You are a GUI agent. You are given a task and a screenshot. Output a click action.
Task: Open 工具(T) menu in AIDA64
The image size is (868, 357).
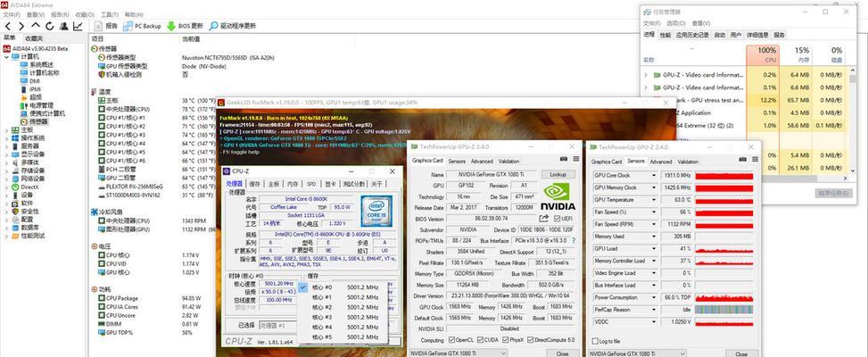110,14
